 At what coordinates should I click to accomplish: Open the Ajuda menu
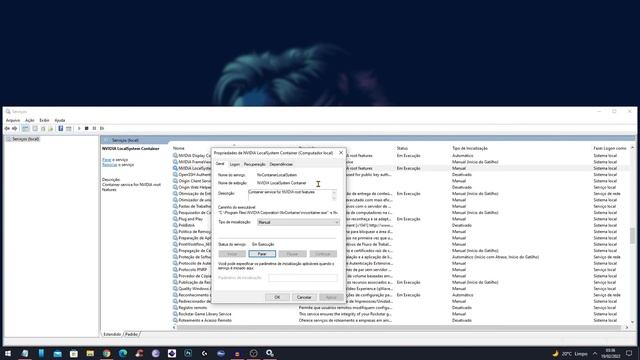[60, 120]
